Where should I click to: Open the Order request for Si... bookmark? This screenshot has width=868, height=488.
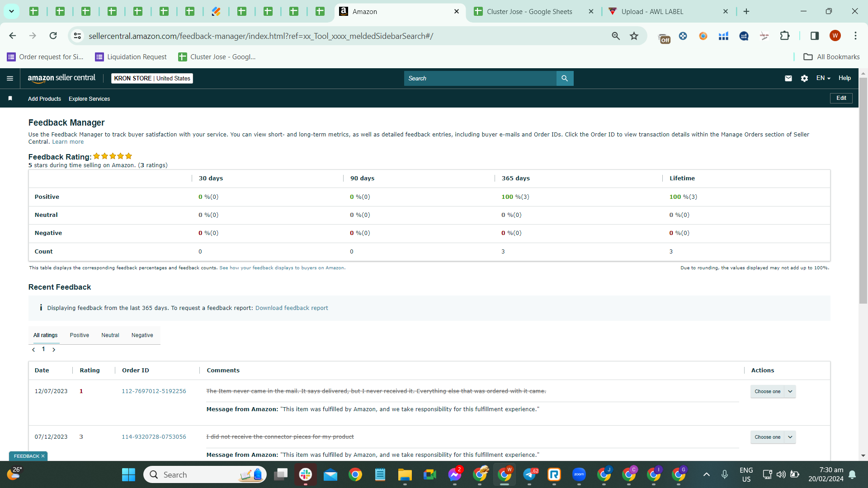pos(45,56)
